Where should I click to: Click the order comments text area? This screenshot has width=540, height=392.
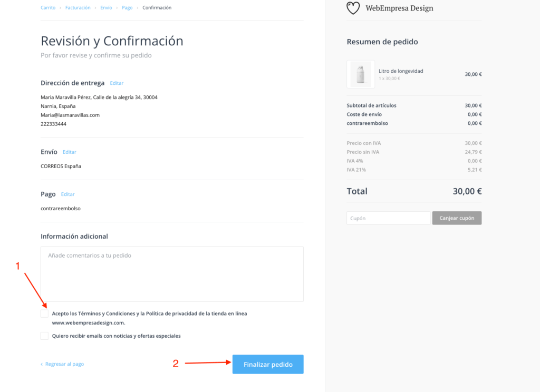tap(172, 274)
